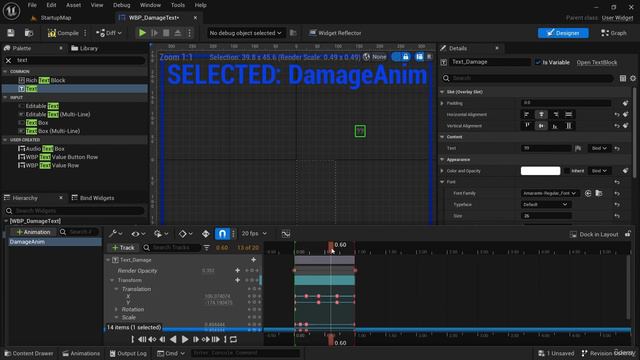Toggle the Inherit color checkbox
640x360 pixels.
(x=567, y=171)
